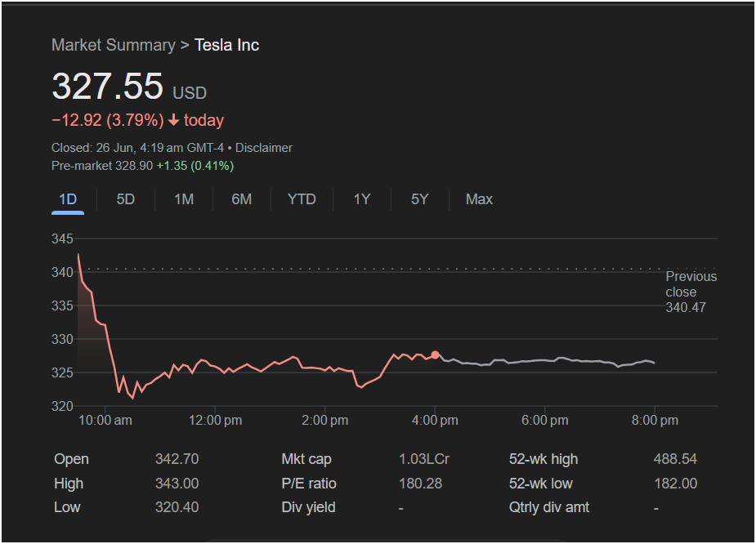Click the P/E ratio value 180.28
Screen dimensions: 756x544
click(420, 484)
